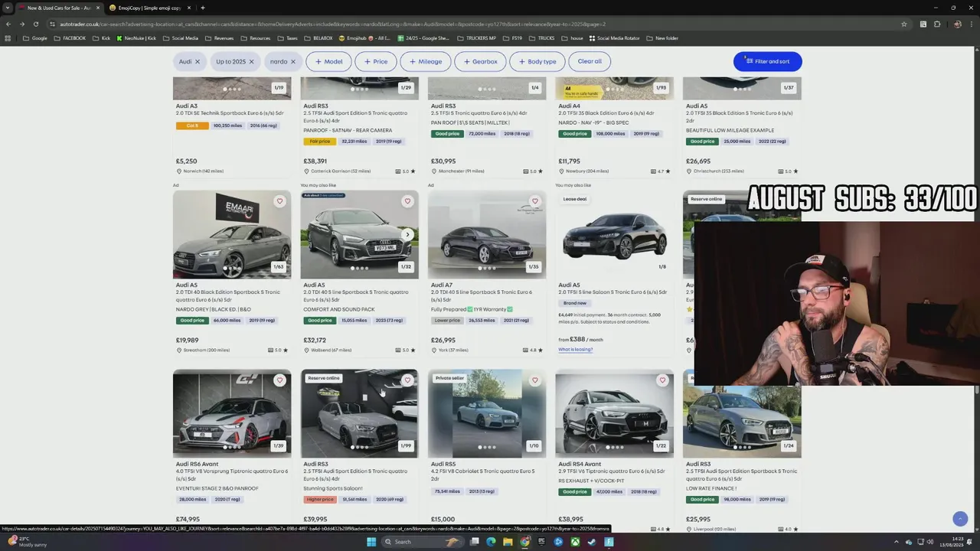Open the TRUCKS bookmarks folder
The width and height of the screenshot is (980, 551).
(541, 38)
